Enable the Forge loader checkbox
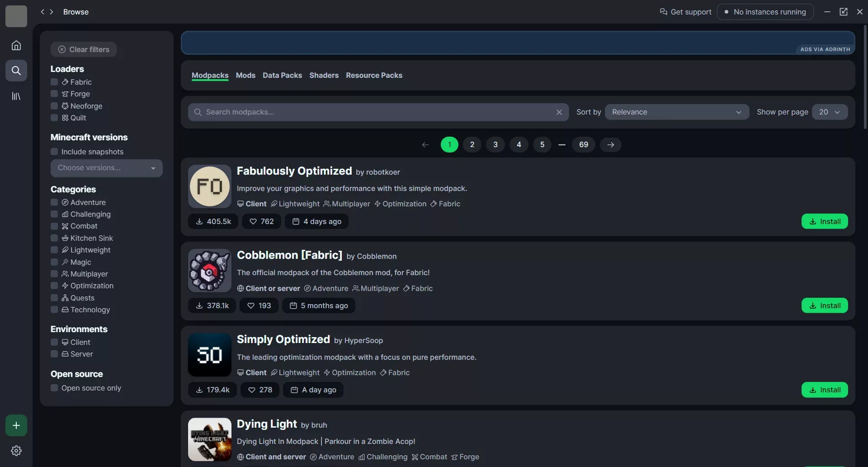This screenshot has width=868, height=467. pos(54,94)
